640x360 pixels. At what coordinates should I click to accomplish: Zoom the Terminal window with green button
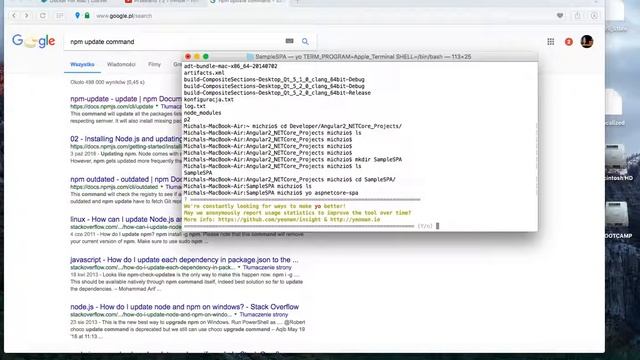(x=206, y=56)
